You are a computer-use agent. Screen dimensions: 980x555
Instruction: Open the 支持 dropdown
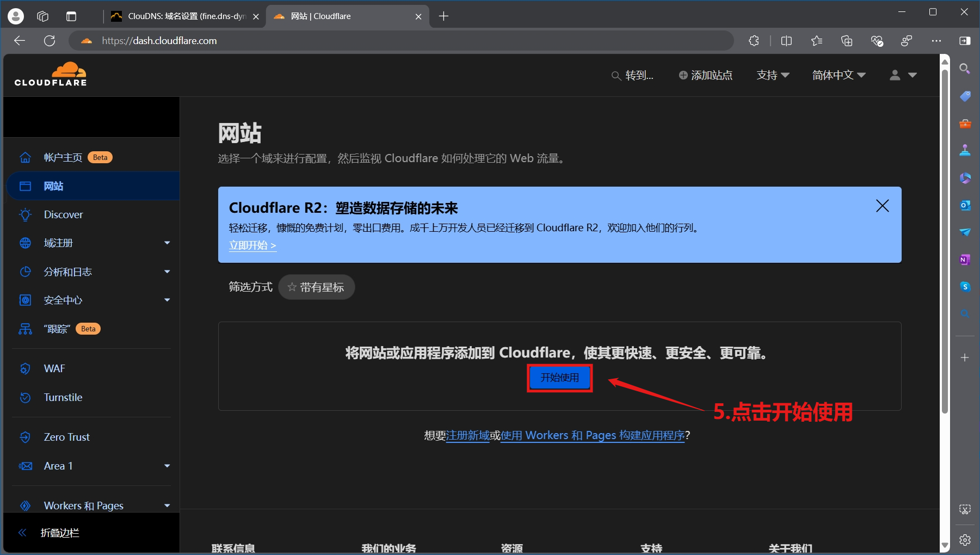coord(773,75)
